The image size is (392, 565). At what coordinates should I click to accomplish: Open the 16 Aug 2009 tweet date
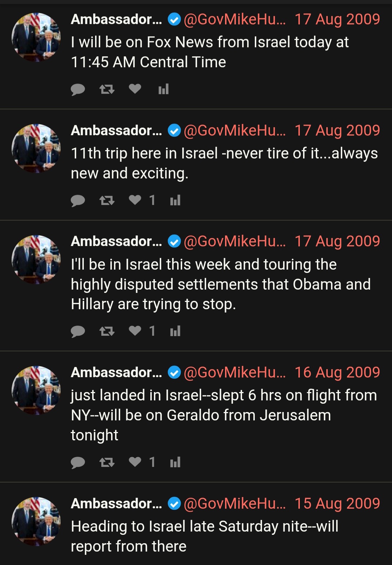337,372
